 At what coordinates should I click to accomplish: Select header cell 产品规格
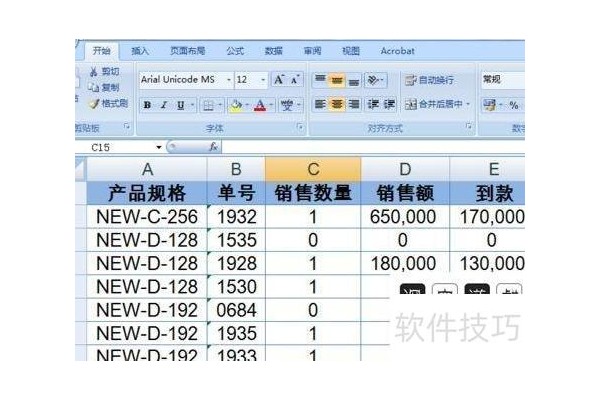click(x=147, y=193)
